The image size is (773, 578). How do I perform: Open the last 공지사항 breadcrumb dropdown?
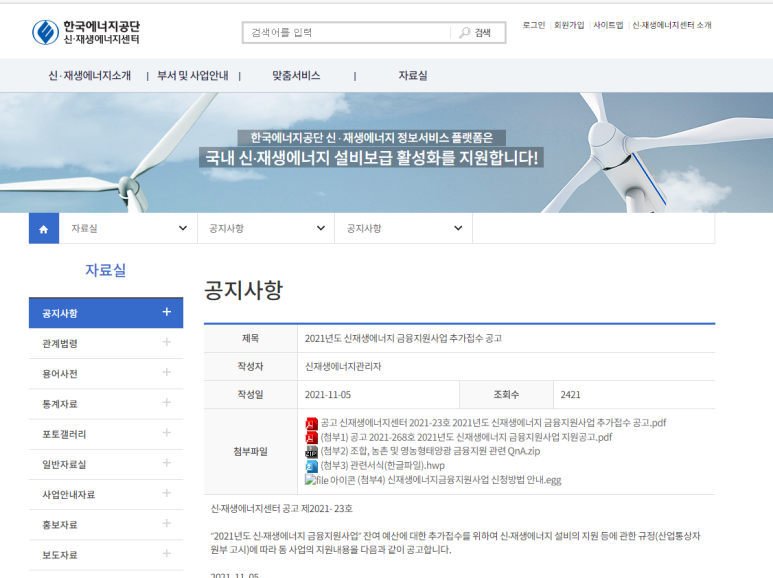[x=404, y=228]
